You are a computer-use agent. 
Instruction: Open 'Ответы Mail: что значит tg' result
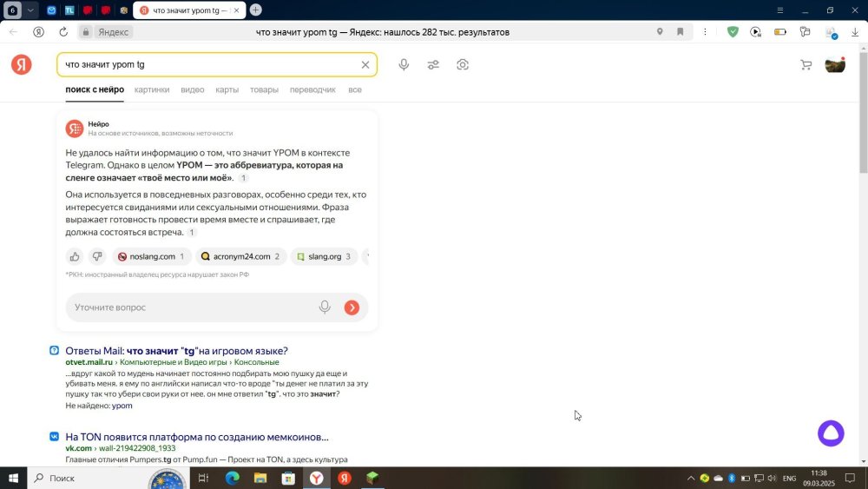click(x=176, y=351)
